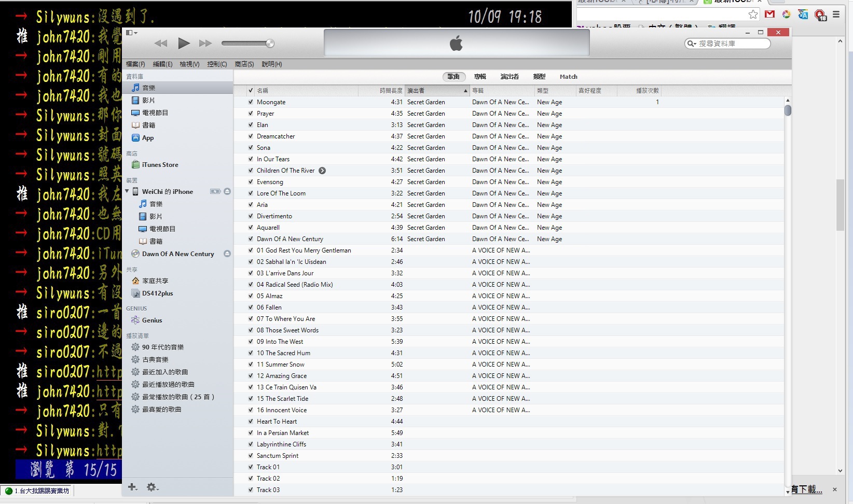The image size is (853, 504).
Task: Sort by the 專輯 column header
Action: click(x=502, y=91)
